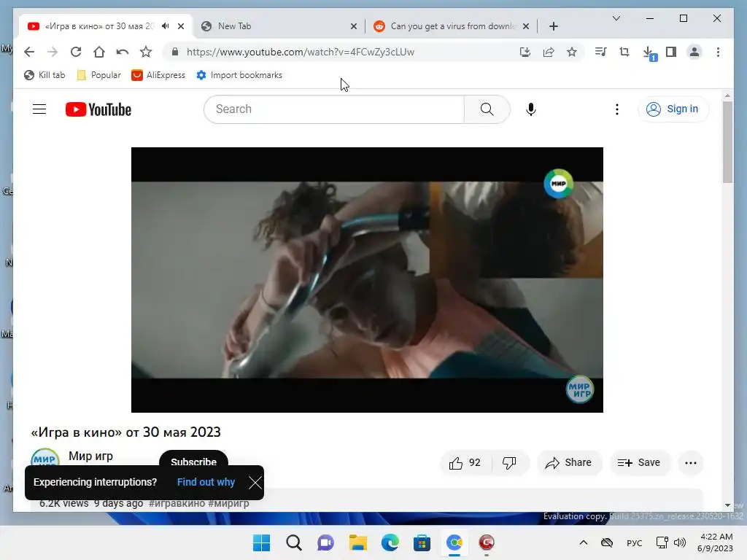Click the #игравкино hashtag
Screen dimensions: 747x560
point(177,503)
